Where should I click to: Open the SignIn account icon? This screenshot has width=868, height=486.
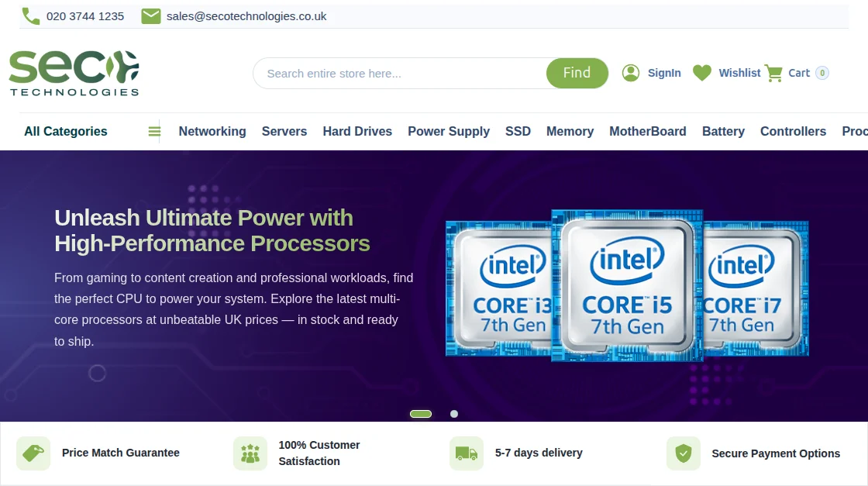tap(631, 72)
